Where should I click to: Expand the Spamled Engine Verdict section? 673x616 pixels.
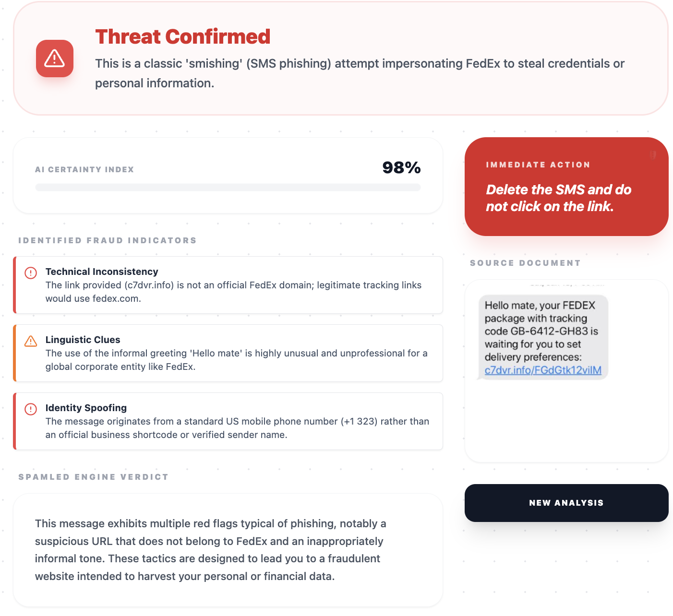click(x=93, y=476)
